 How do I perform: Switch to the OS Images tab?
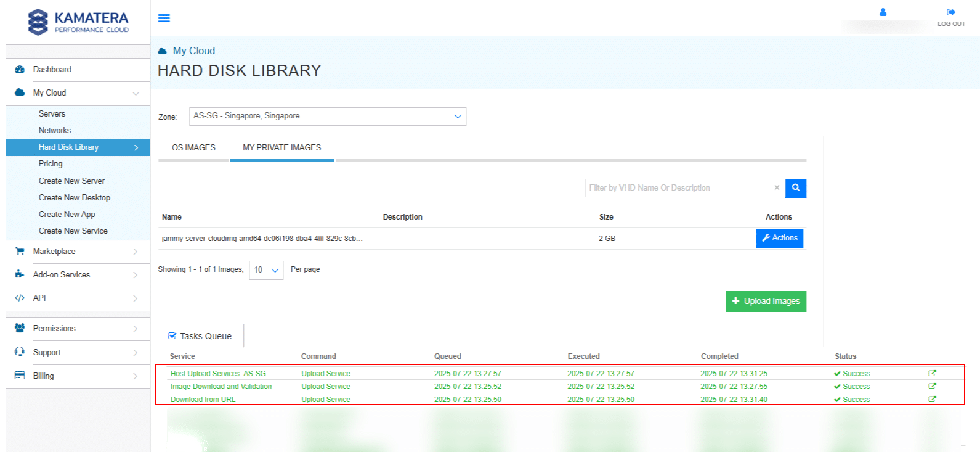[x=193, y=148]
